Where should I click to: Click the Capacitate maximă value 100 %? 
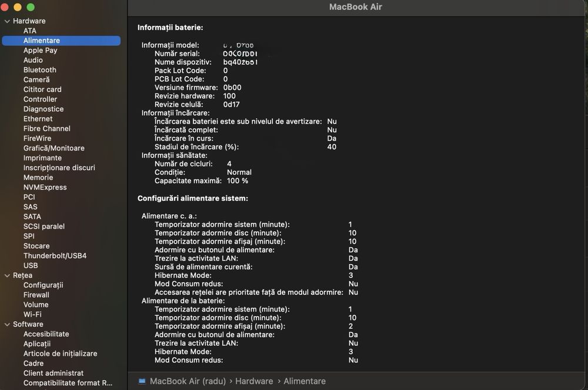238,181
